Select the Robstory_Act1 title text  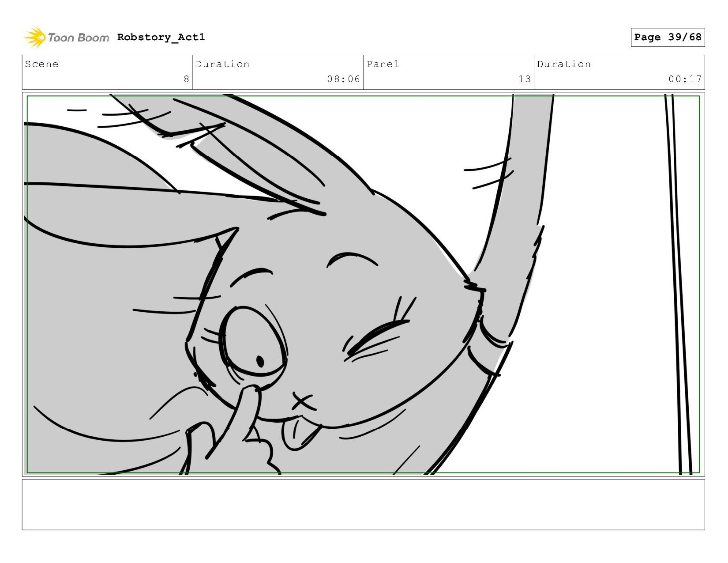tap(161, 37)
